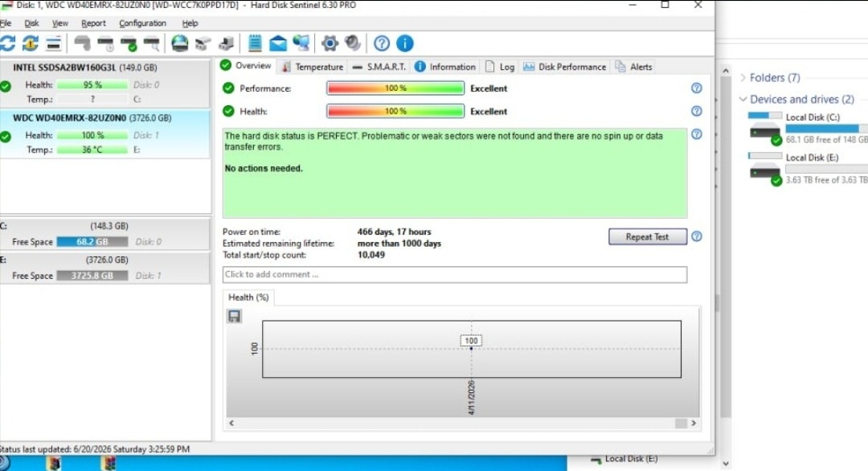This screenshot has width=868, height=471.
Task: Open the View menu
Action: coord(59,23)
